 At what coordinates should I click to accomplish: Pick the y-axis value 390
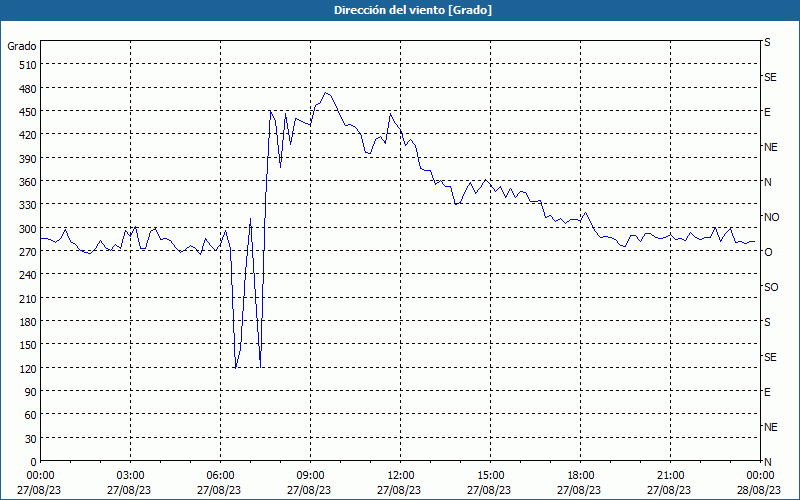pos(29,159)
